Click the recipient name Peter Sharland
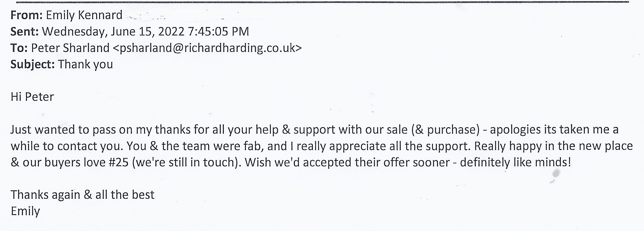 coord(70,48)
